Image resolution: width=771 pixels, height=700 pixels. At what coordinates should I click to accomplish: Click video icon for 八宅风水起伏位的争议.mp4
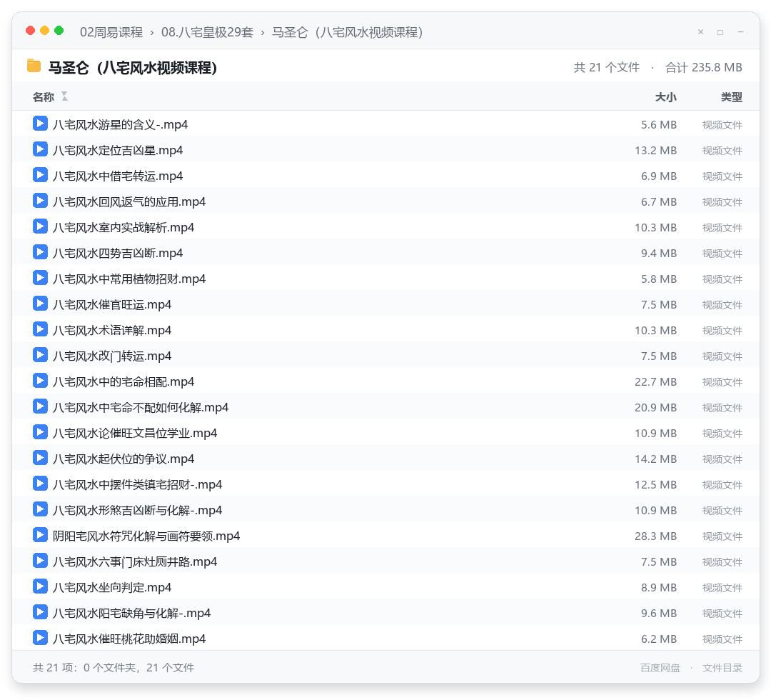(40, 457)
